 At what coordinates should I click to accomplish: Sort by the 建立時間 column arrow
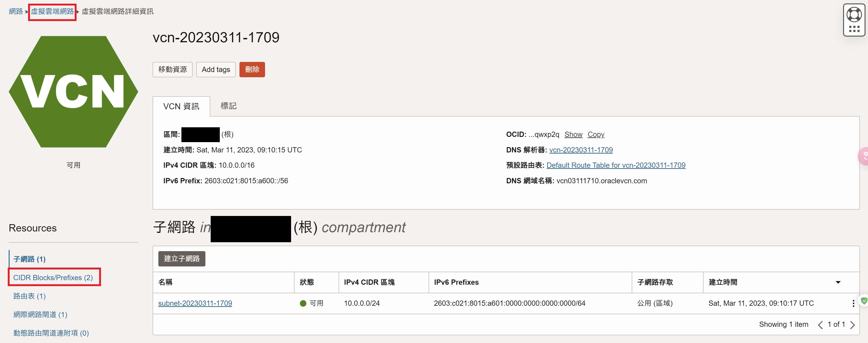point(838,282)
